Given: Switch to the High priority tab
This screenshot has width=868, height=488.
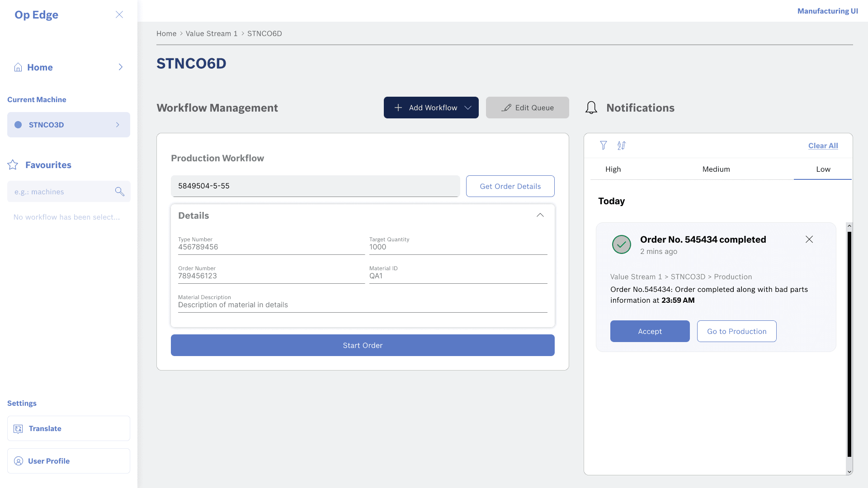Looking at the screenshot, I should click(x=613, y=169).
